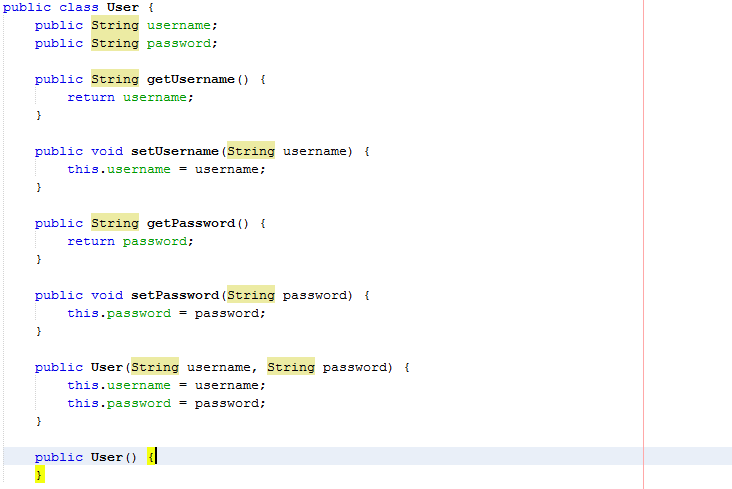Place cursor on the "username;" field declaration
Viewport: 732px width, 489px height.
pyautogui.click(x=182, y=25)
